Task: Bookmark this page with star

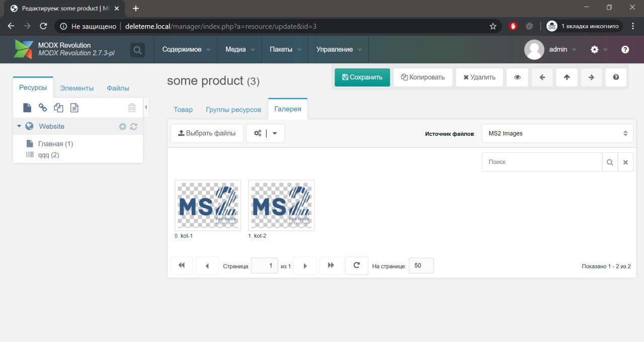Action: tap(493, 26)
